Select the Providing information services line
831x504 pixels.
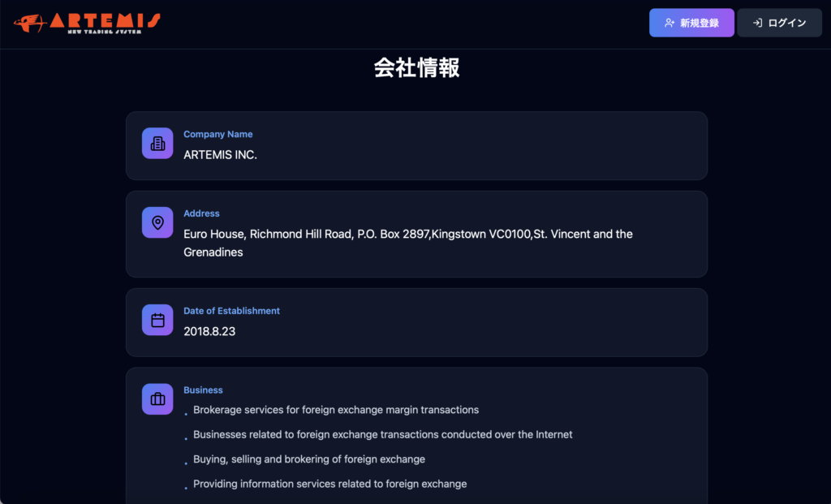coord(329,484)
